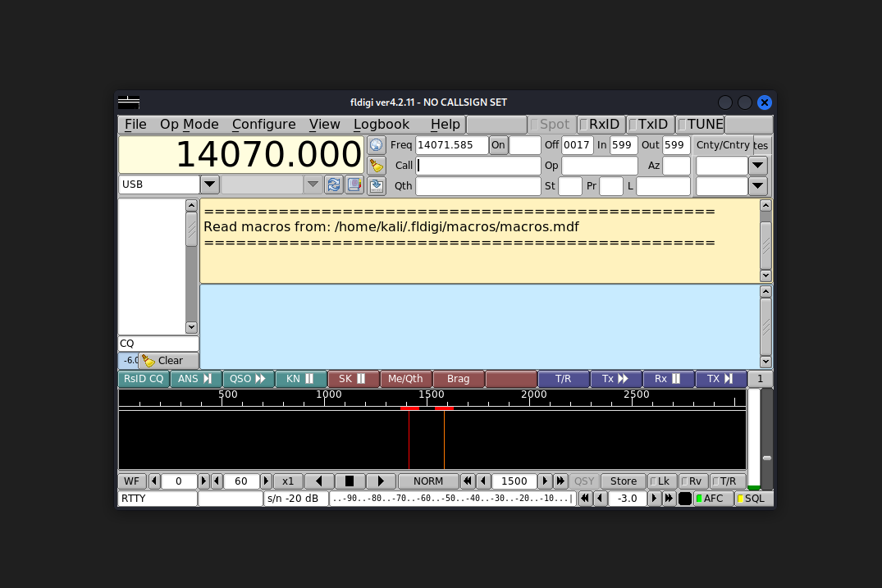
Task: Click the SK macro button
Action: pos(353,379)
